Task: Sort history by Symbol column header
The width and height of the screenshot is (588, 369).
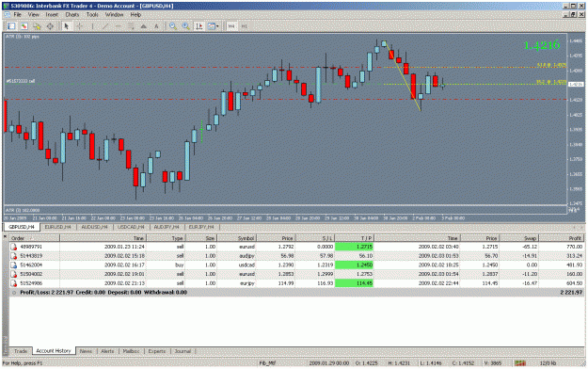Action: click(237, 238)
